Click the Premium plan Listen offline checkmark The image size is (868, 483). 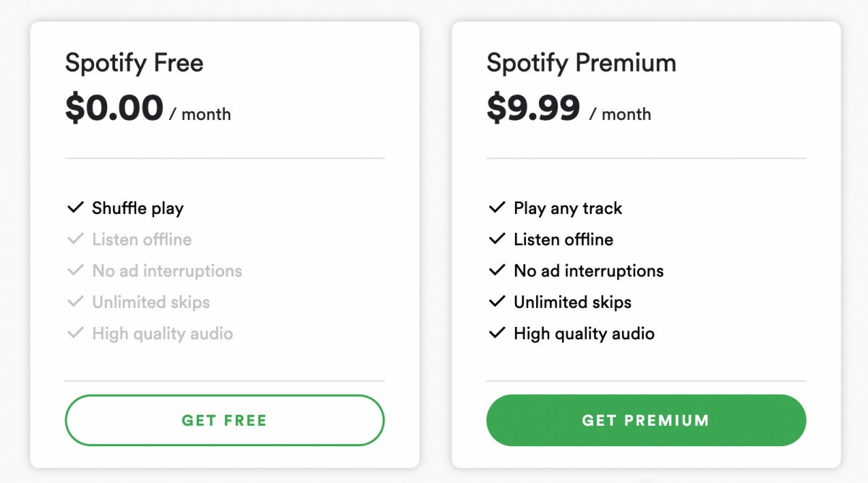coord(497,239)
